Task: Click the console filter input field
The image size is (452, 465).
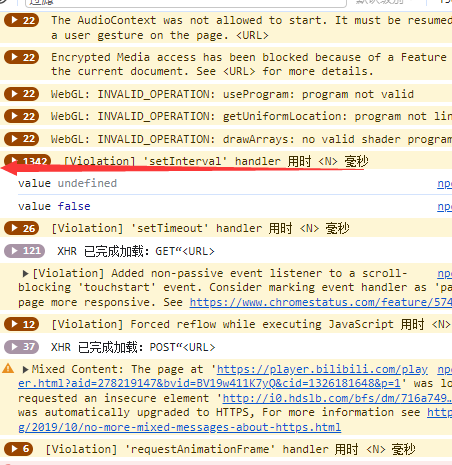Action: pos(186,3)
